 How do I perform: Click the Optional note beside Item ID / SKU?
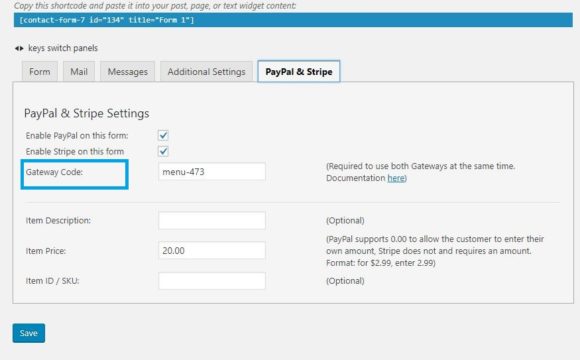(x=345, y=281)
